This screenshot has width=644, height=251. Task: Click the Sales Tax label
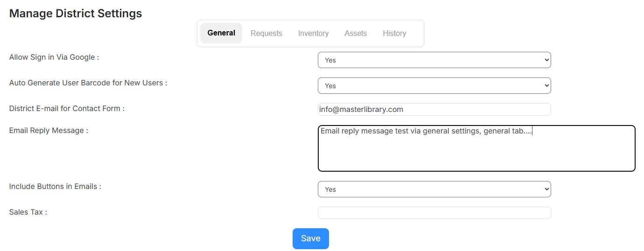[28, 212]
